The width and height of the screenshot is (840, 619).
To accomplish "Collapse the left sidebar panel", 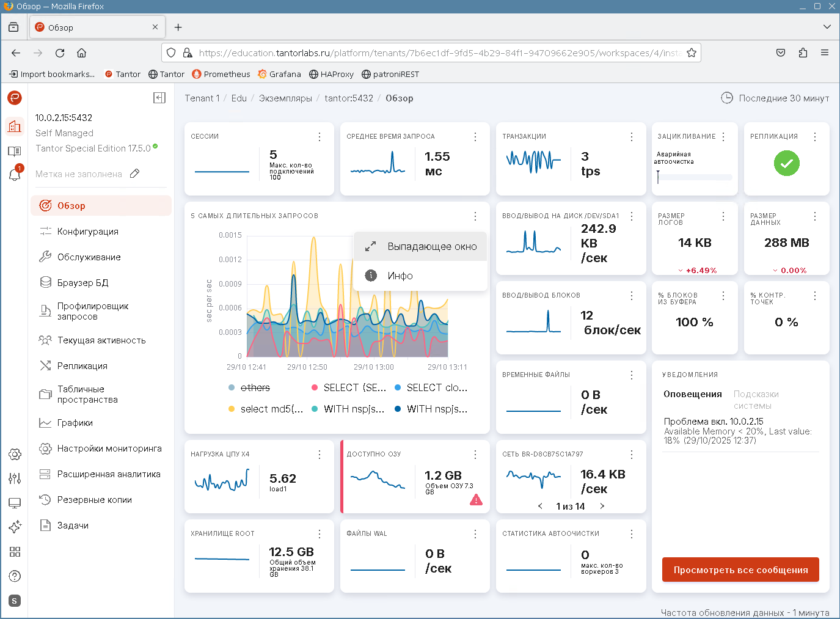I will (x=159, y=98).
